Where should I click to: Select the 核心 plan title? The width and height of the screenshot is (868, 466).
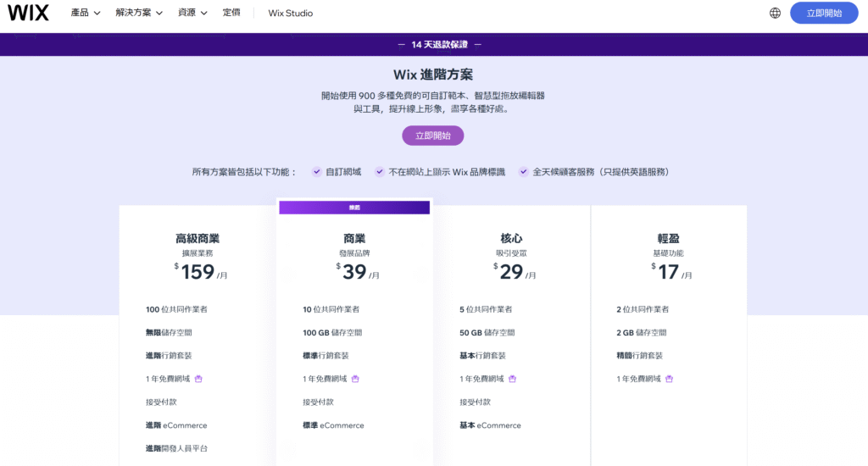511,239
